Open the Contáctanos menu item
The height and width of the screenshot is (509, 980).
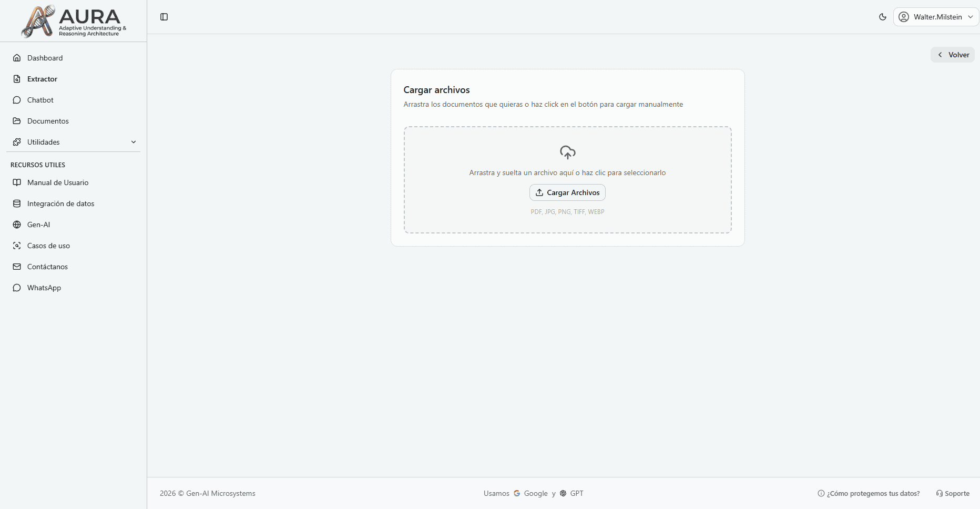47,267
